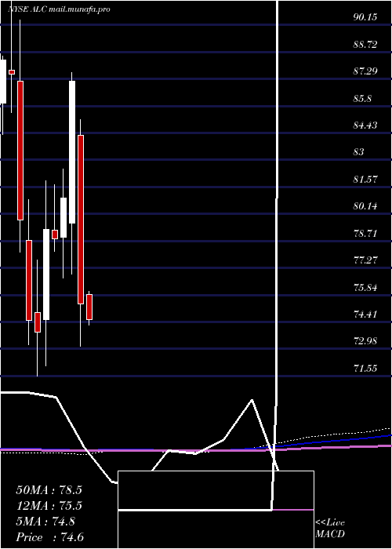This screenshot has height=549, width=392.
Task: Select the 81.57 price axis label
Action: [x=365, y=180]
